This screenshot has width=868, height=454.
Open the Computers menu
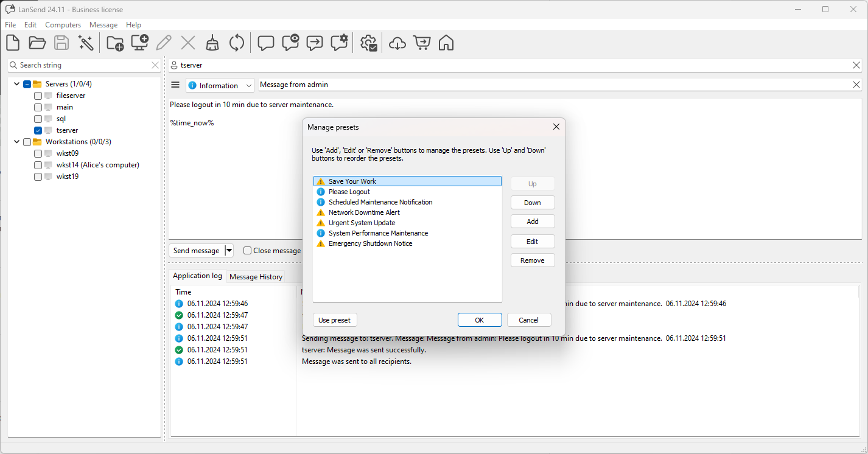point(63,24)
